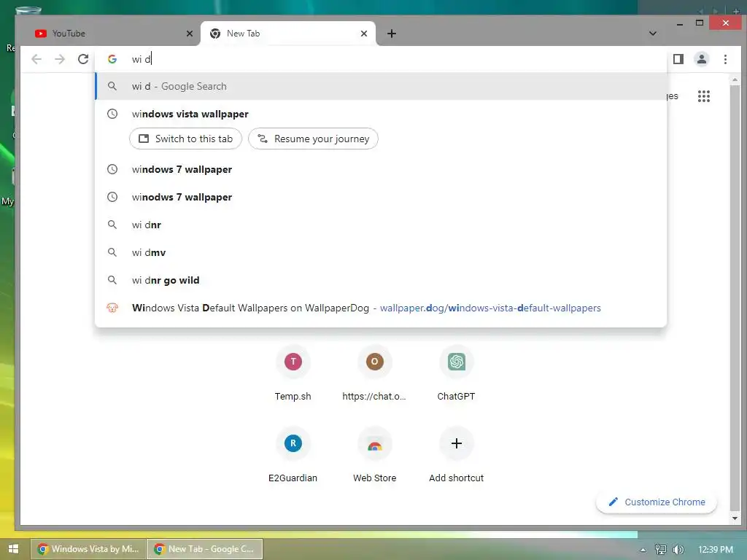Screen dimensions: 747x560
Task: Open the tab search chevron
Action: (653, 34)
